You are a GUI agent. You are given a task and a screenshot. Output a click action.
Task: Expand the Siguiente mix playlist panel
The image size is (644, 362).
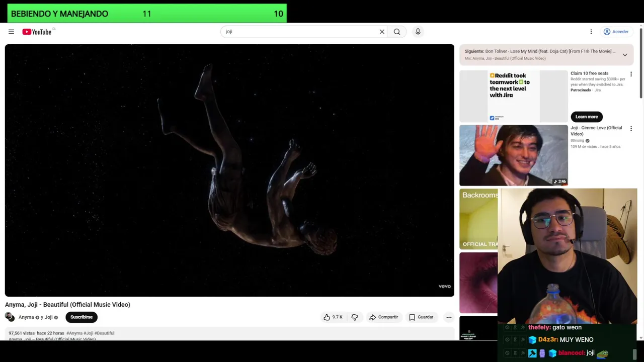(x=625, y=55)
